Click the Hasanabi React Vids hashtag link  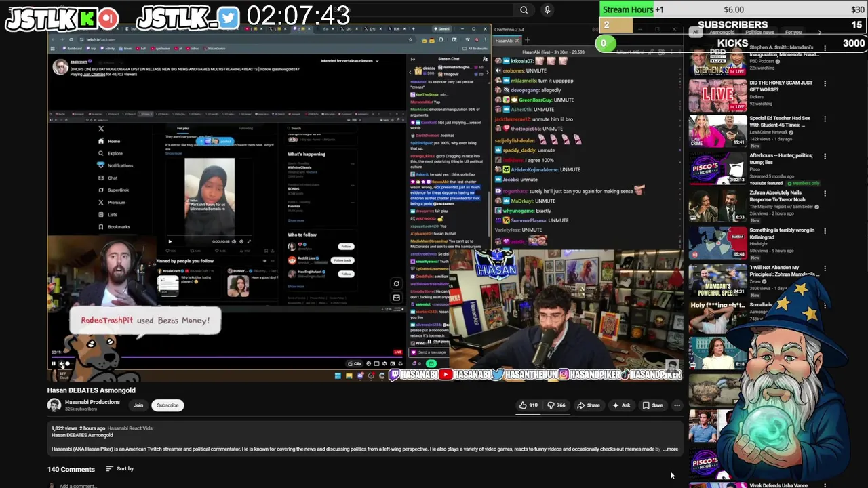130,428
